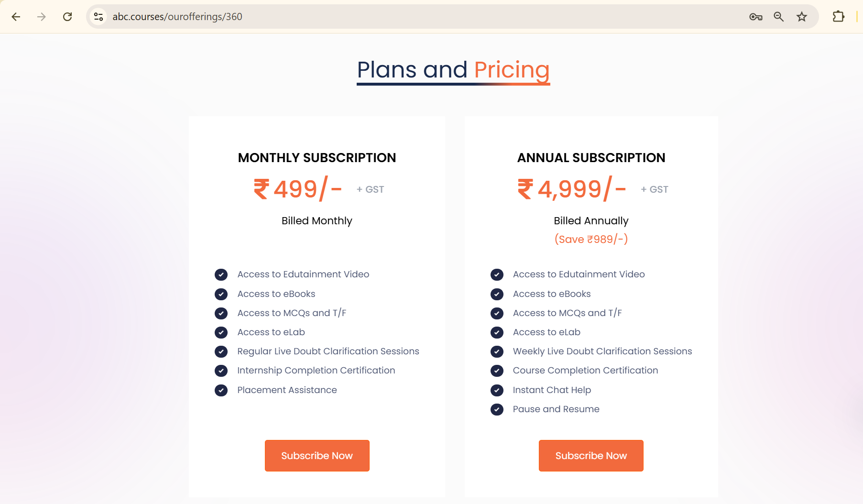Click checkmark beside monthly Access to eLab
The width and height of the screenshot is (863, 504).
pyautogui.click(x=221, y=332)
